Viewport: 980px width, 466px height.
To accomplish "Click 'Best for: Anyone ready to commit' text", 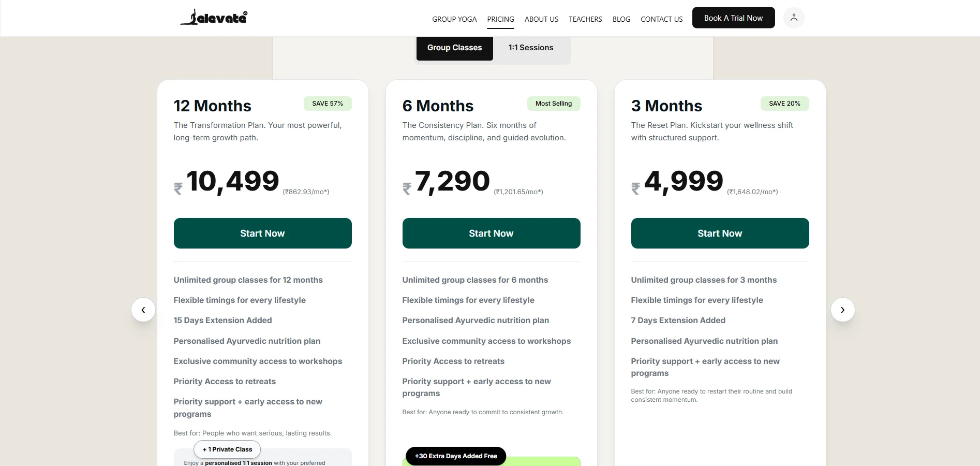I will (483, 412).
